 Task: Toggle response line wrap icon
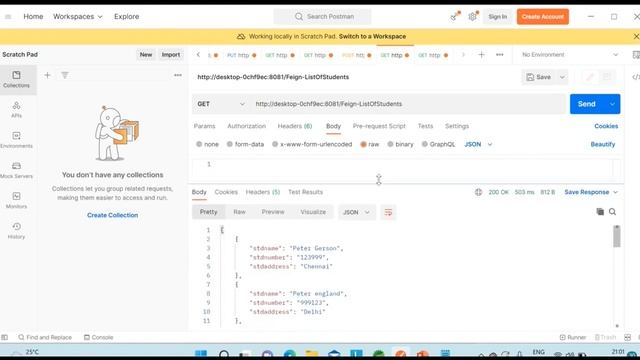388,212
